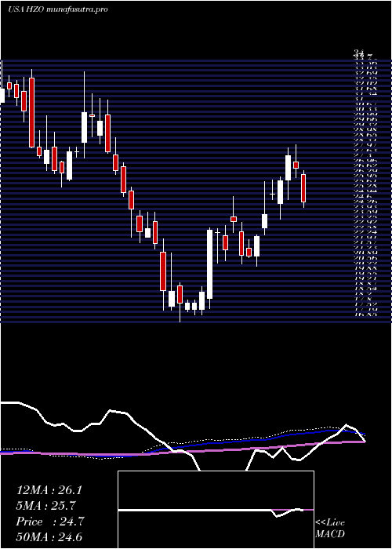Click the 'USA HZO munafasutra.pro' chart title

(57, 9)
